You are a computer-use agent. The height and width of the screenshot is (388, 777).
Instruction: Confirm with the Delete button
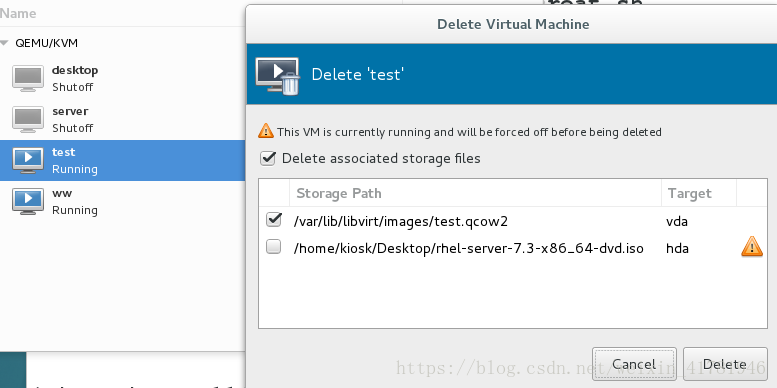(x=724, y=364)
